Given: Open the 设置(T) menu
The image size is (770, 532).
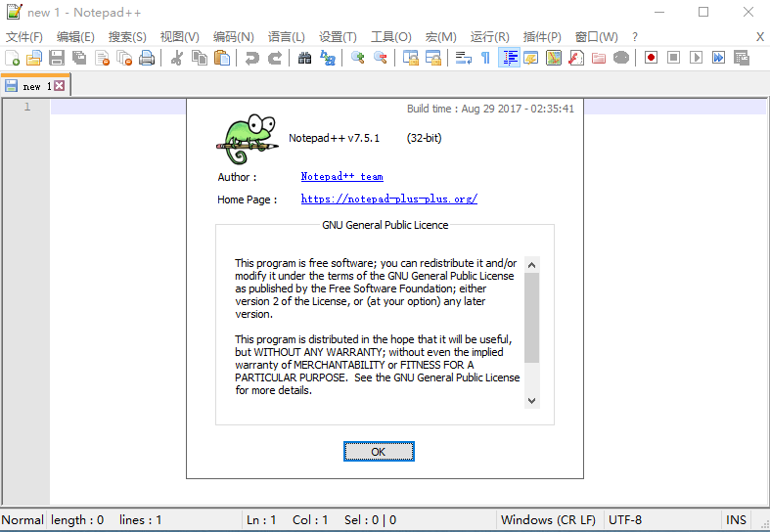Looking at the screenshot, I should coord(338,37).
